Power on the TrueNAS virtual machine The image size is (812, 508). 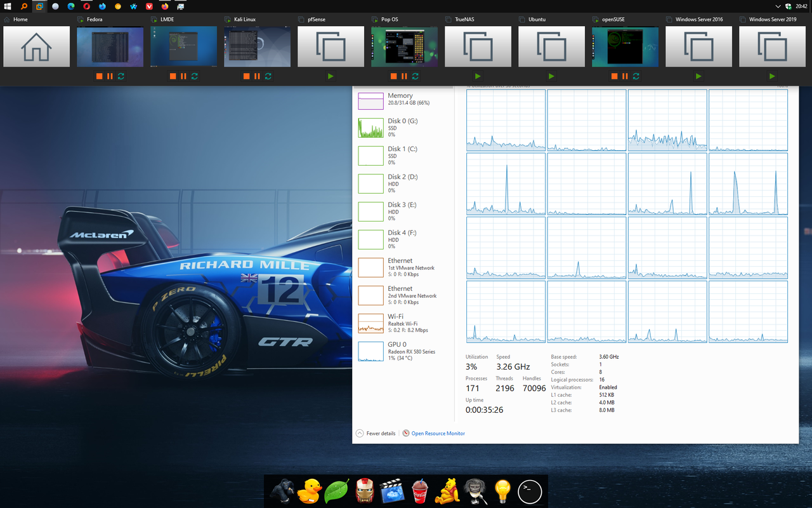coord(478,76)
